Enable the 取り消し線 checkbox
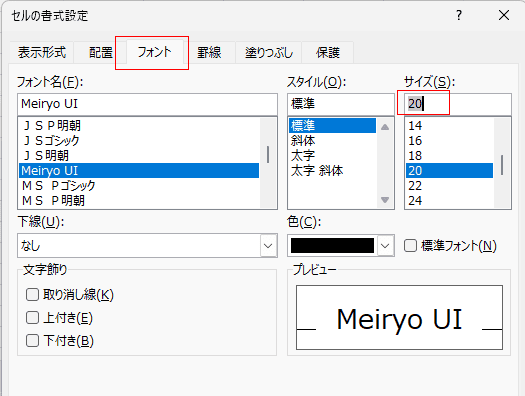 [32, 295]
